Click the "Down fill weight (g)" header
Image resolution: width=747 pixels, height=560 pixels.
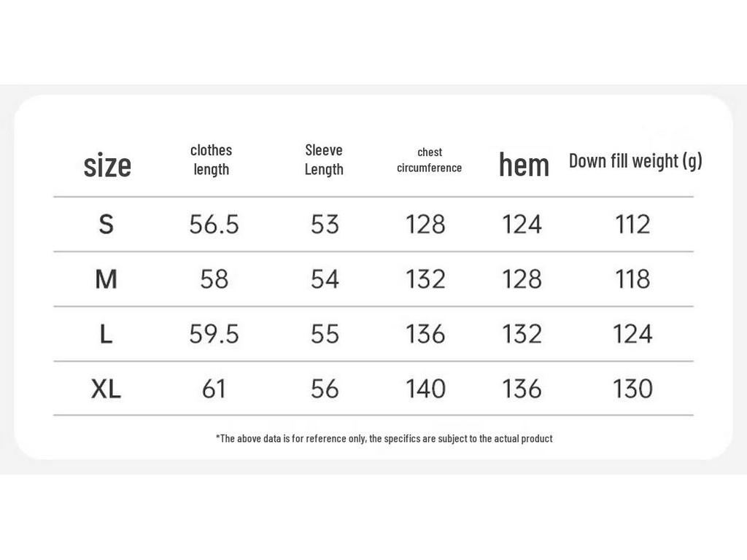coord(635,161)
